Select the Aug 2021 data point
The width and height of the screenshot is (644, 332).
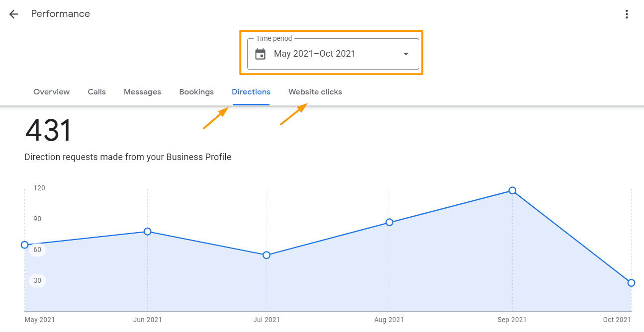tap(389, 222)
